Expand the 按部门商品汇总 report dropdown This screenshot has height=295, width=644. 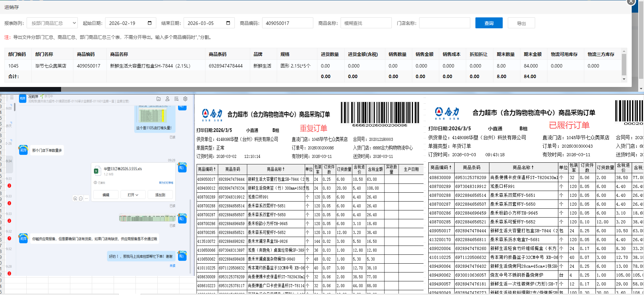pyautogui.click(x=52, y=23)
